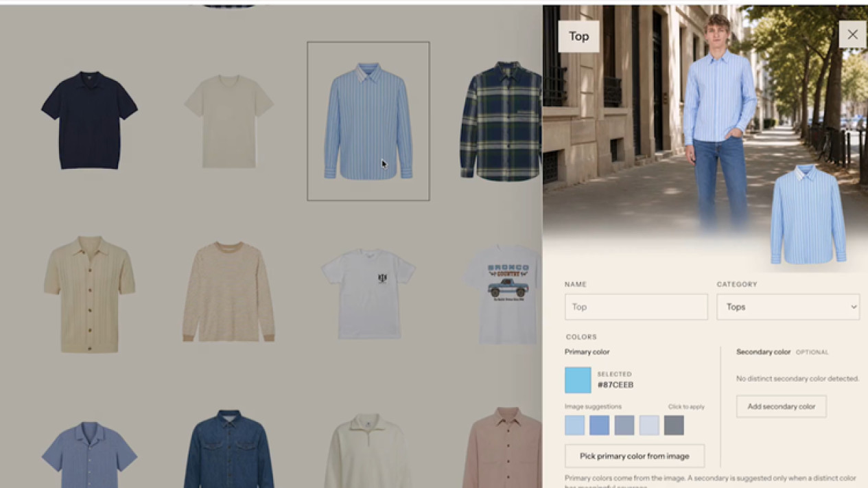Select the blue short-sleeve camp shirt
The image size is (868, 488).
pos(89,454)
